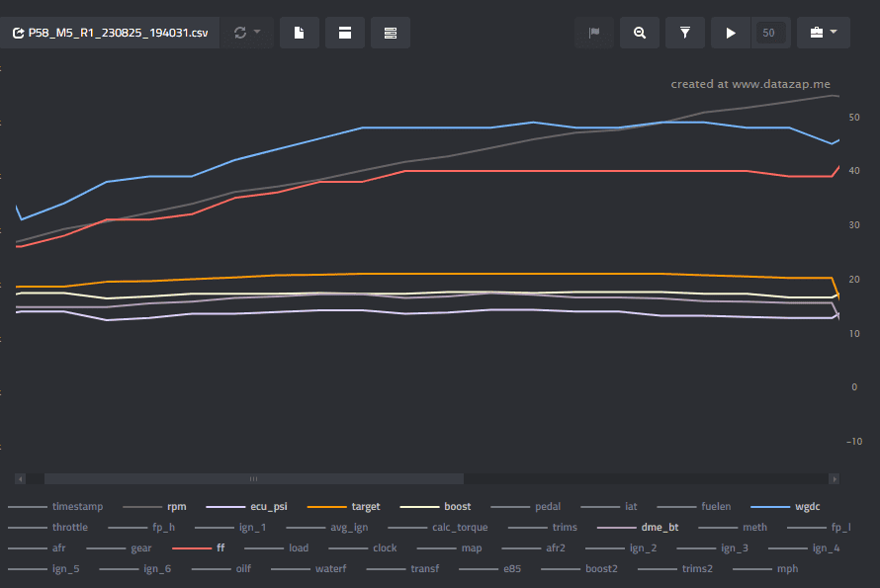Click the scrollbar right arrow
Screen dimensions: 880x588
834,478
